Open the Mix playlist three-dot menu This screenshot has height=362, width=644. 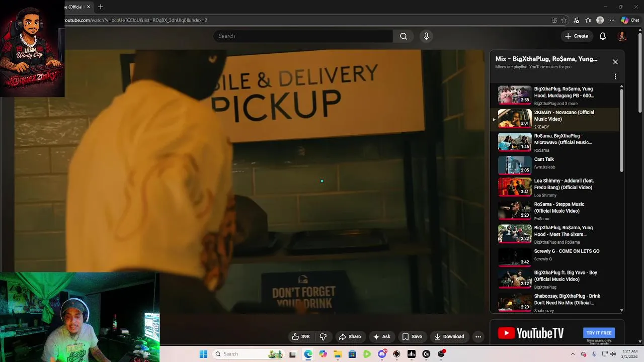pos(615,76)
